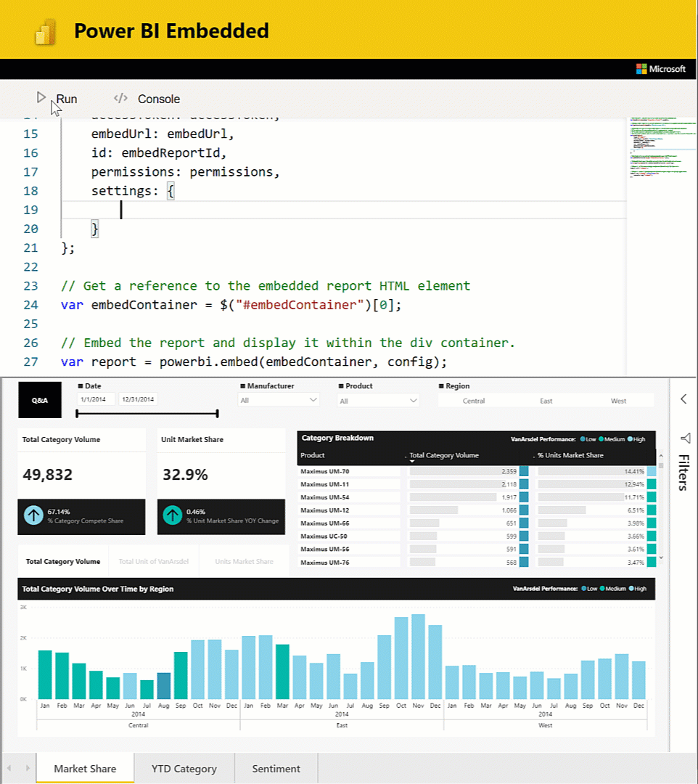Click the powerbi.embed code line 27

coord(254,362)
